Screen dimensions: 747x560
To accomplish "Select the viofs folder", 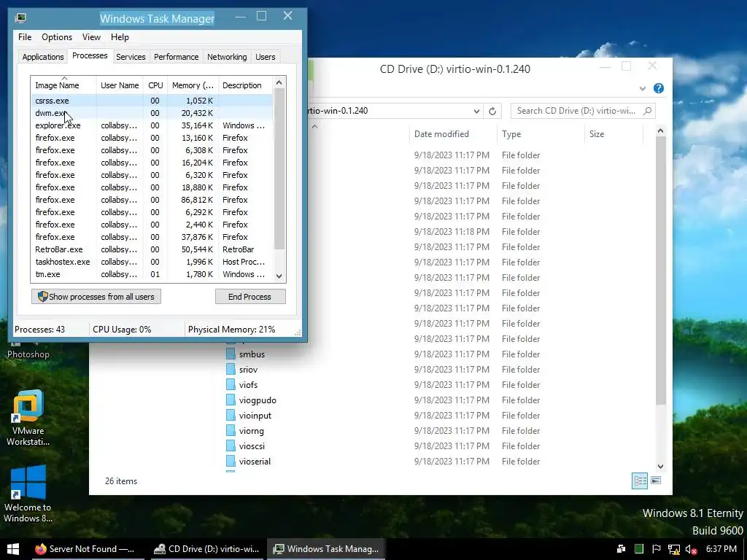I will click(242, 384).
